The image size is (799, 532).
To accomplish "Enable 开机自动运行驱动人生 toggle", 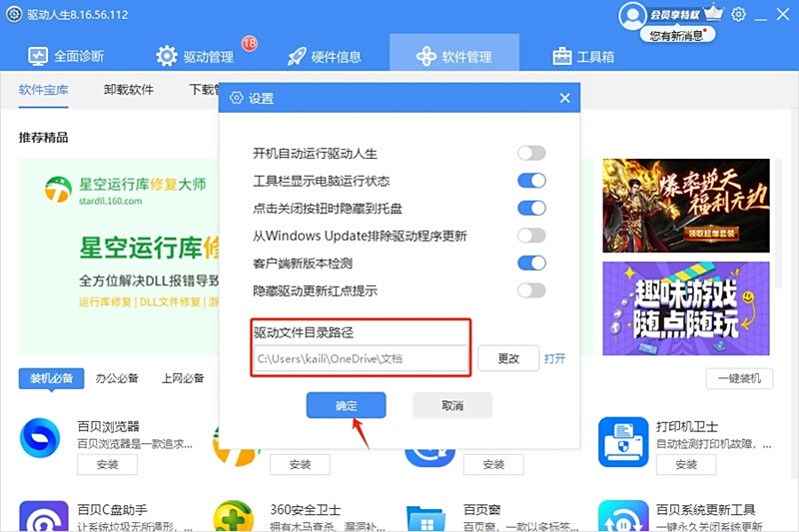I will click(x=531, y=153).
